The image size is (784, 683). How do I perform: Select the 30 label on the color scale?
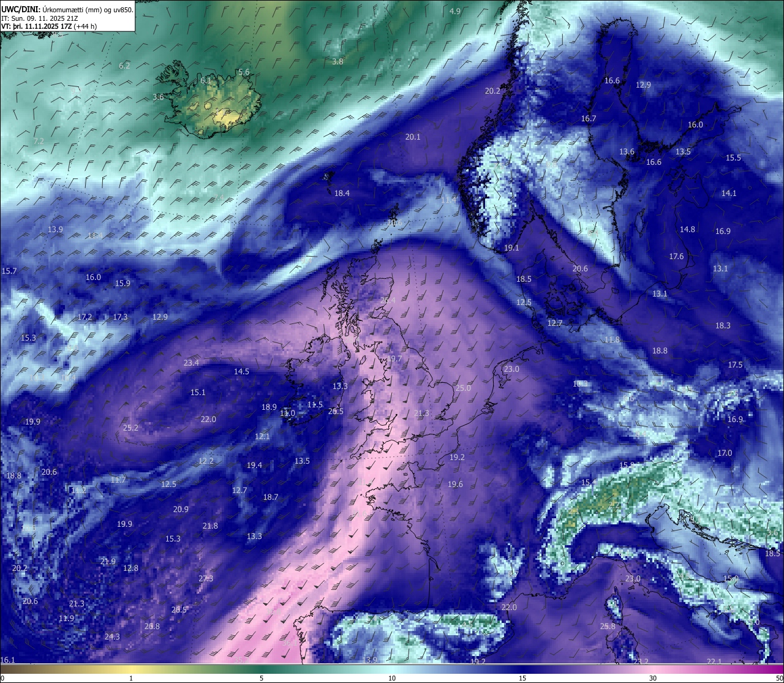pyautogui.click(x=653, y=678)
